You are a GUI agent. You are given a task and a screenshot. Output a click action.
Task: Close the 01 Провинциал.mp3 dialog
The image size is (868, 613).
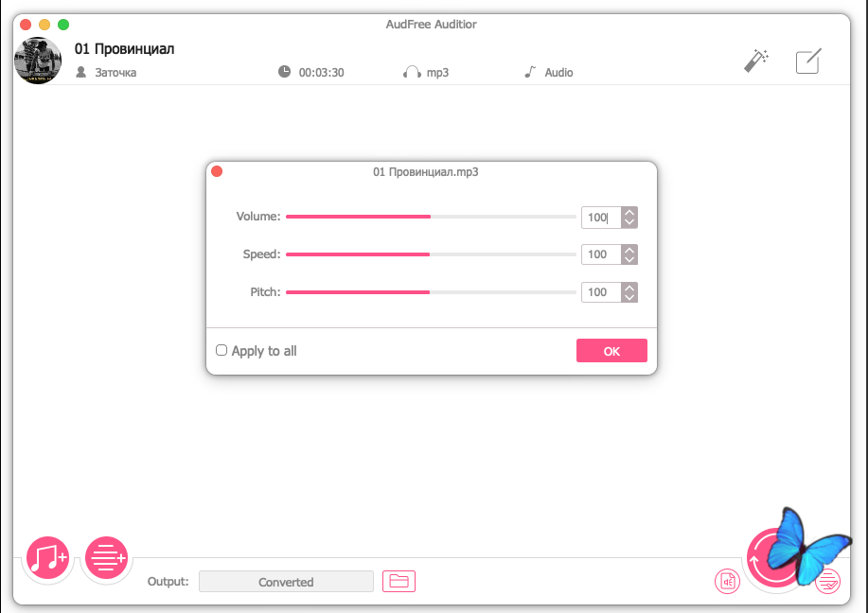tap(217, 172)
